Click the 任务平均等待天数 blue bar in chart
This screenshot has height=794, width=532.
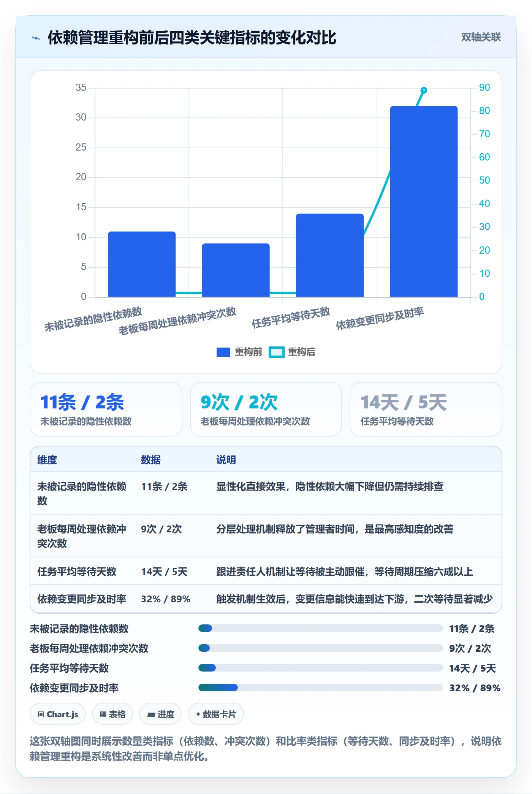click(x=330, y=255)
